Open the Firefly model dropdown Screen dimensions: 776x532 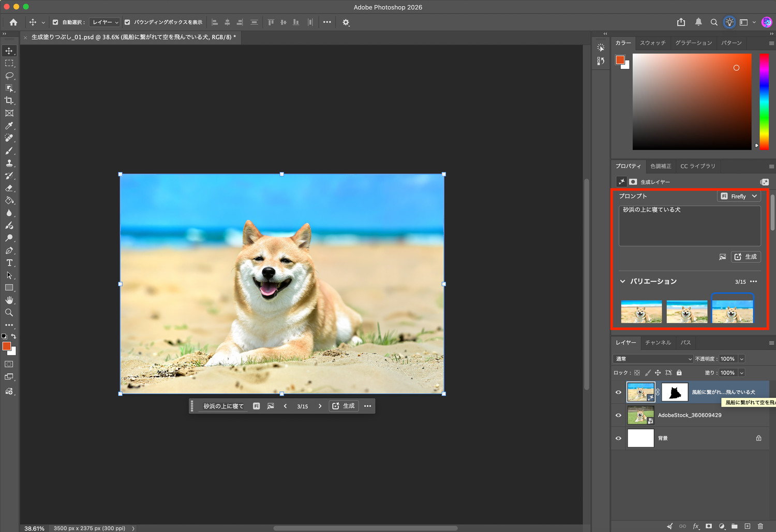(739, 196)
